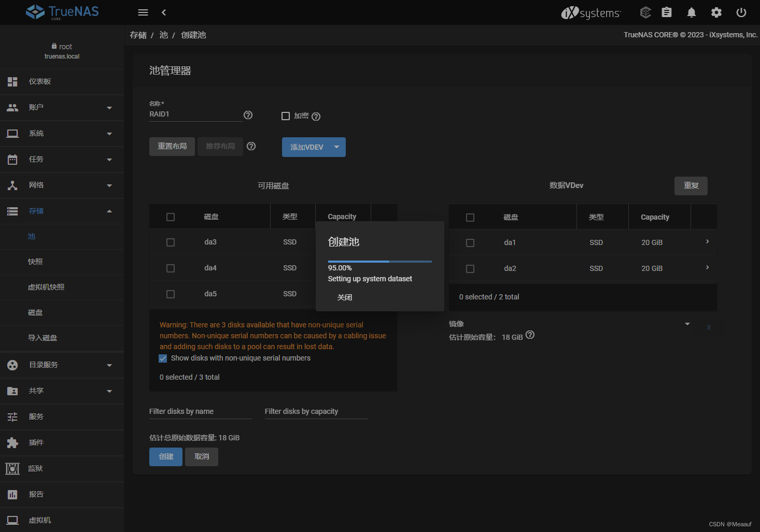Viewport: 760px width, 532px height.
Task: Click the 虚拟机 virtual machines icon
Action: tap(12, 520)
